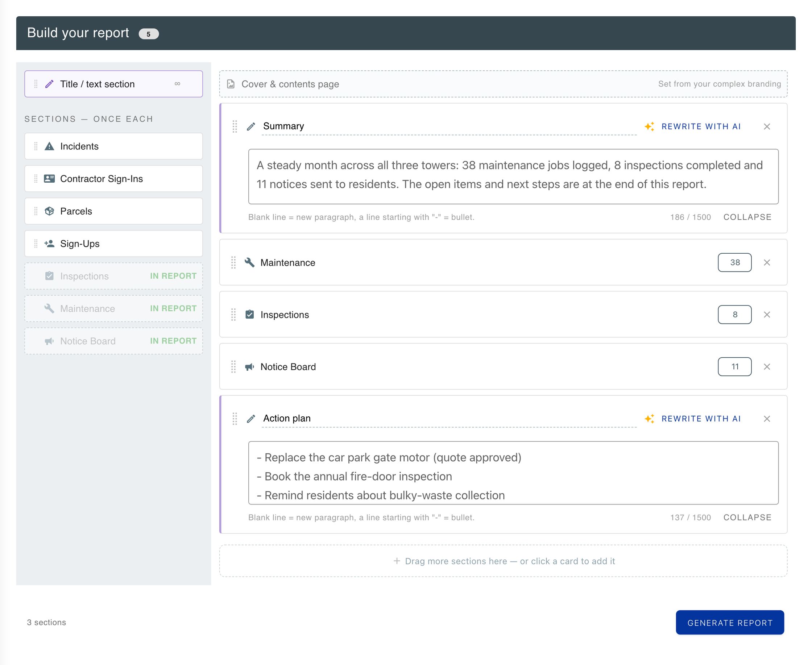Click the pencil icon beside Summary title

tap(251, 126)
